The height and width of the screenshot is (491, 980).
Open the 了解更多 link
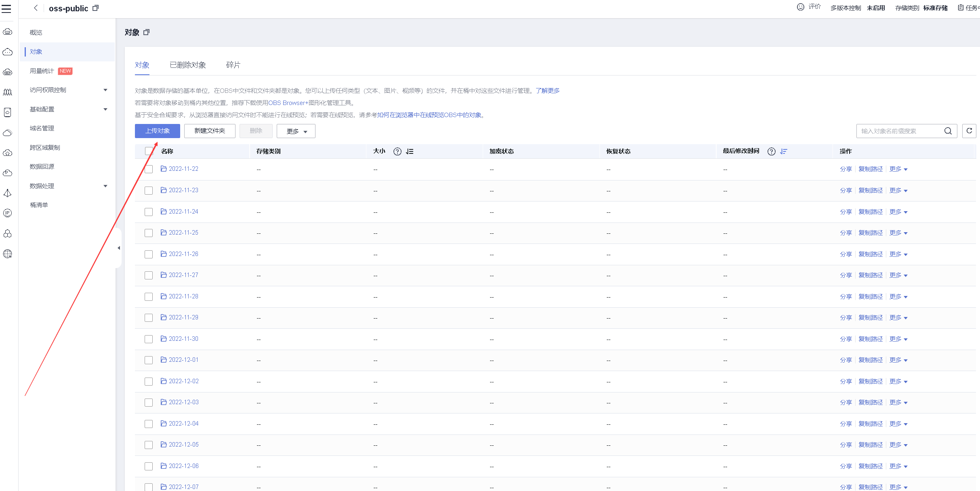pos(547,91)
